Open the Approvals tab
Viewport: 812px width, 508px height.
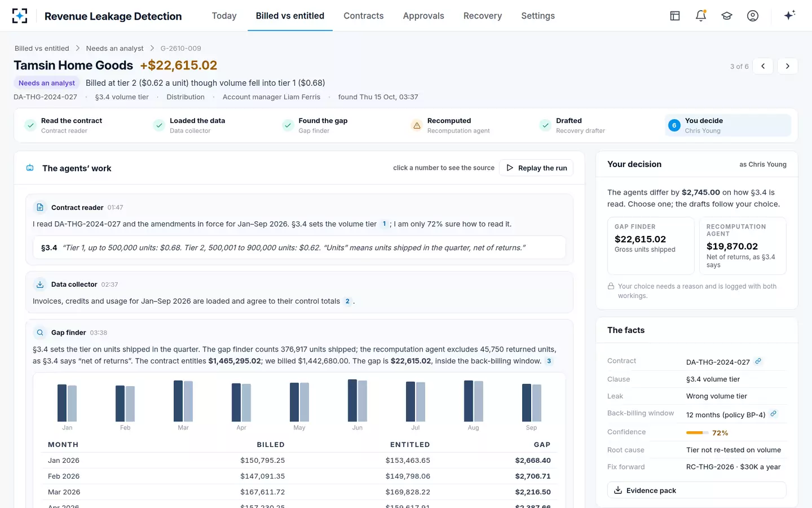[x=423, y=16]
